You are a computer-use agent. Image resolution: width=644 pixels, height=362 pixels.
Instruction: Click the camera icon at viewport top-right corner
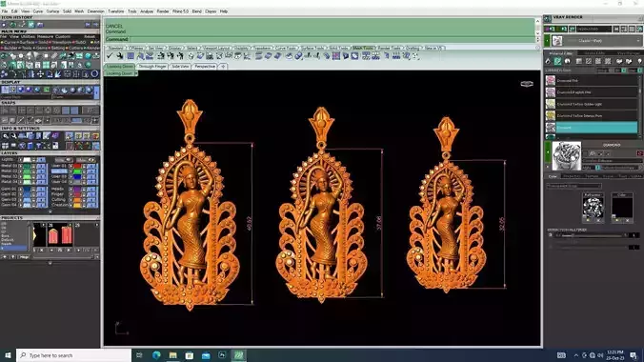point(527,84)
